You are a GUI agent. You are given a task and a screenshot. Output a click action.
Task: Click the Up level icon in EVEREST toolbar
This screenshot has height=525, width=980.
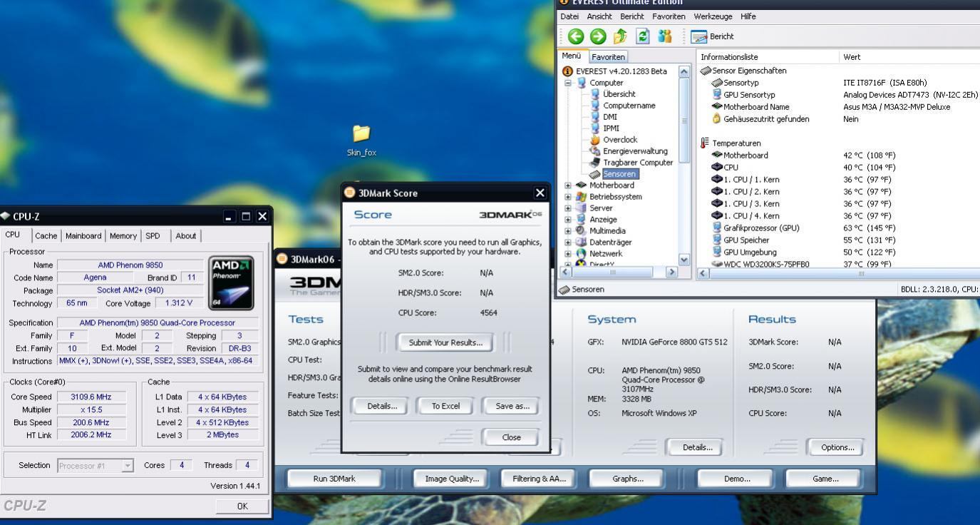(620, 36)
